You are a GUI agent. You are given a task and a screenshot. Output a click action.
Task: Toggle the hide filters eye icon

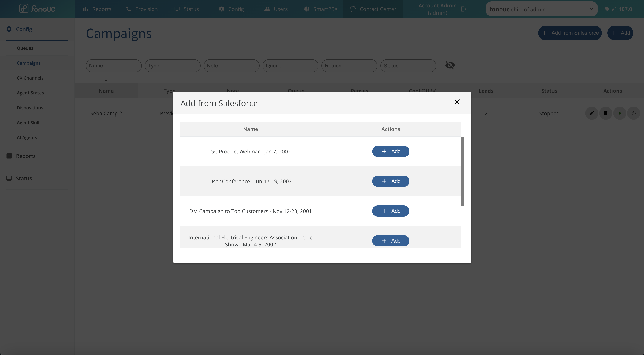[450, 65]
